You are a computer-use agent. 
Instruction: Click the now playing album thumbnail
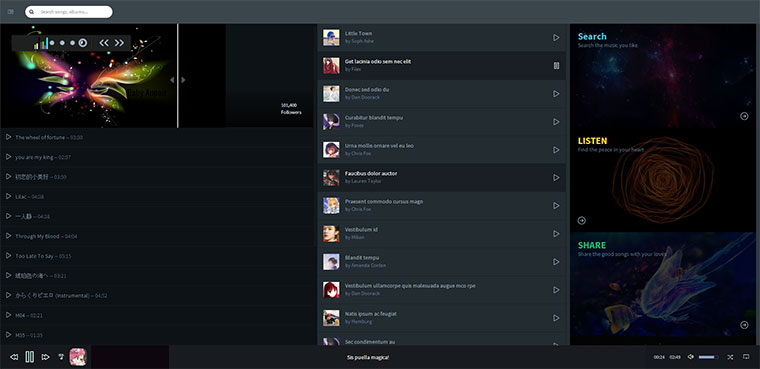pyautogui.click(x=78, y=357)
